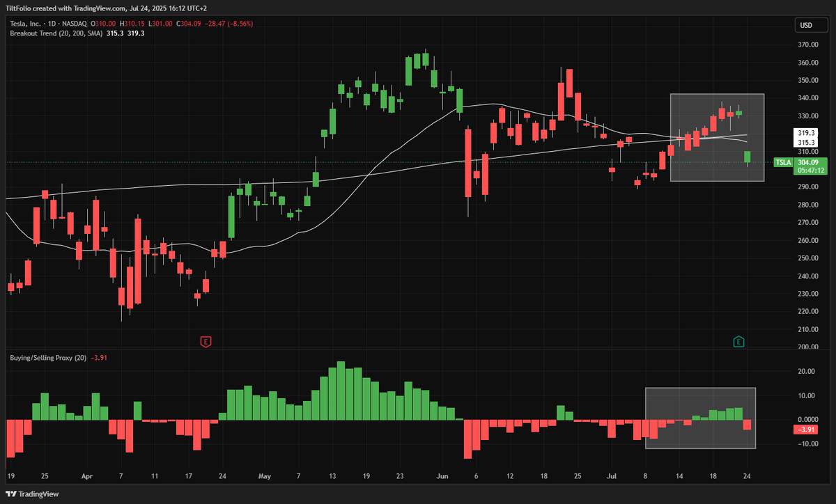Click the 330.00 price axis label
Screen dimensions: 836x504
808,116
